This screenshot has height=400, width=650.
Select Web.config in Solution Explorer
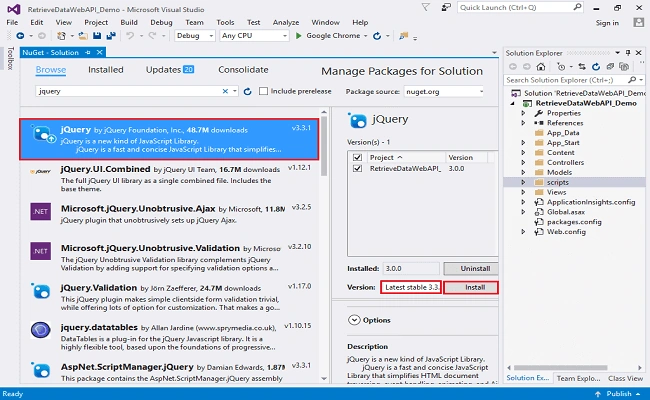tap(566, 232)
